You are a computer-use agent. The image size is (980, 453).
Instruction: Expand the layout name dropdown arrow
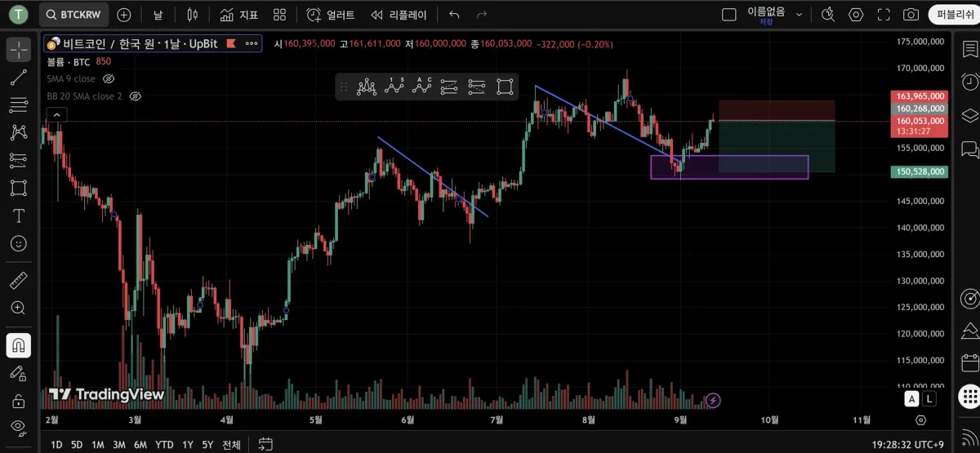point(800,15)
